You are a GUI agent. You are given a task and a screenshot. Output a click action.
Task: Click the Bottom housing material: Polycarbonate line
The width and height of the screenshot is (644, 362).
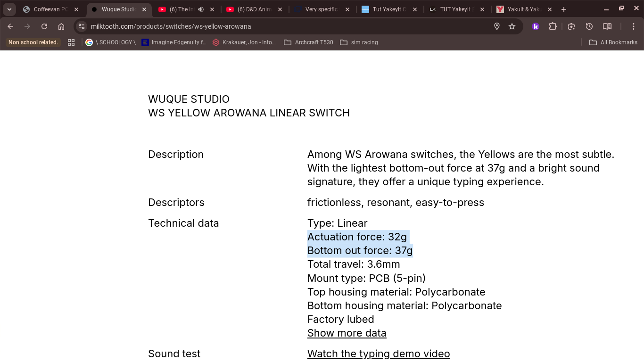tap(405, 305)
